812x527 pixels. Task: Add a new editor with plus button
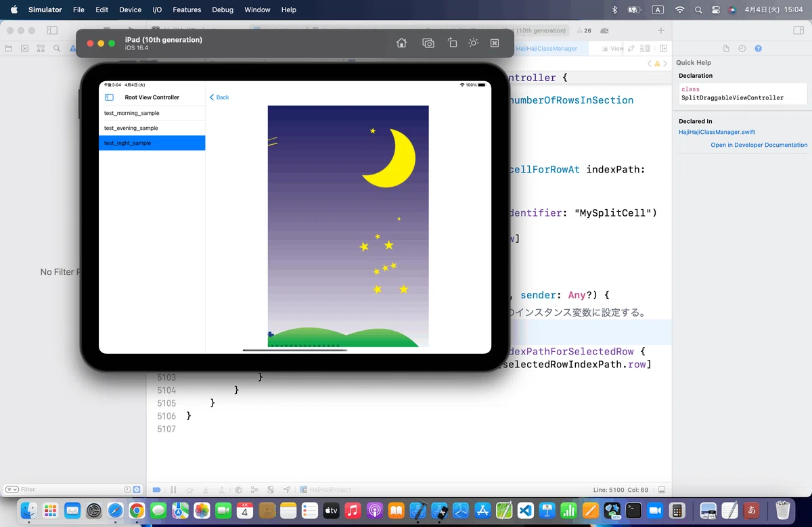point(661,30)
